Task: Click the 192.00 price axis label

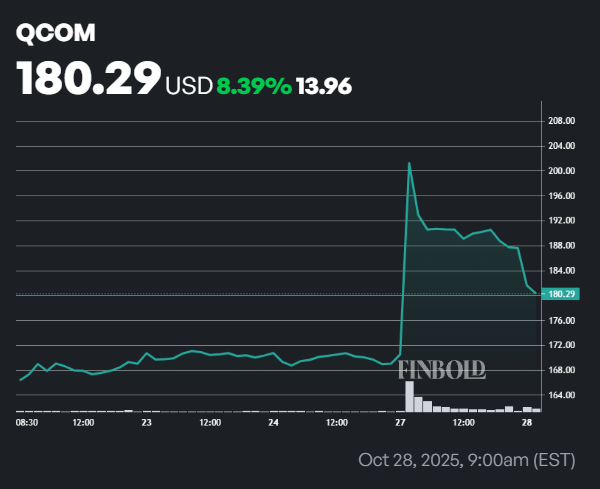Action: click(x=562, y=220)
